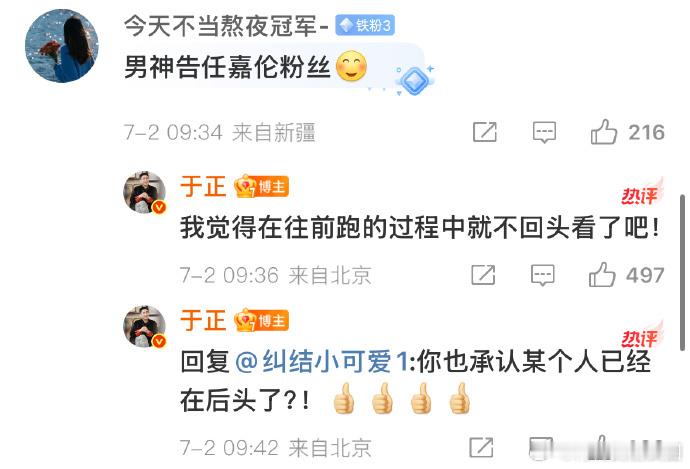Open the @纠结小可爱1 mention link
690x469 pixels.
[x=323, y=362]
